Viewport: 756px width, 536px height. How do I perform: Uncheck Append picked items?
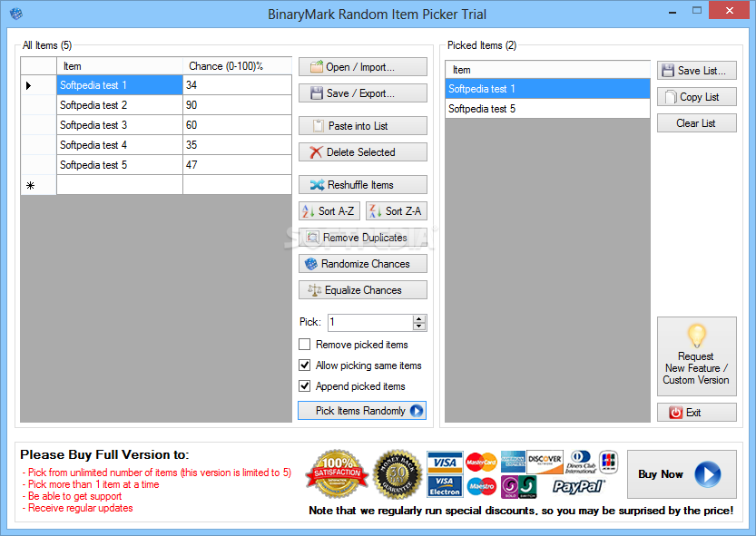[x=304, y=385]
